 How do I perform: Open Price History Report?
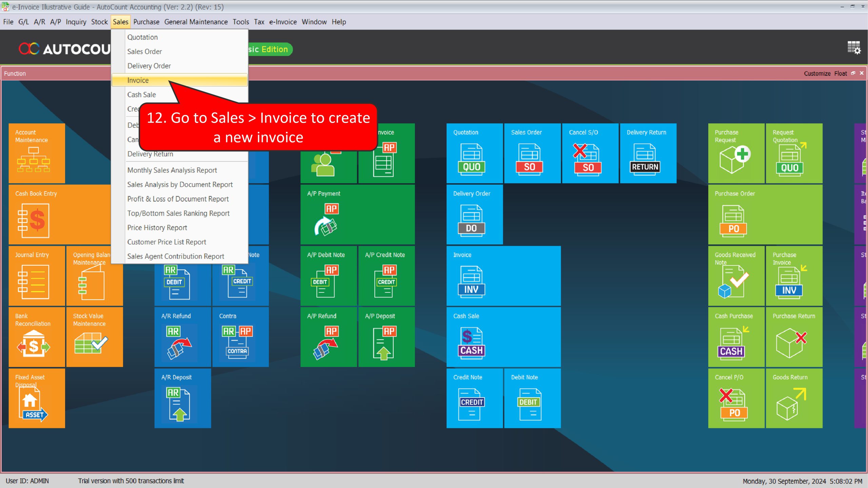click(179, 227)
